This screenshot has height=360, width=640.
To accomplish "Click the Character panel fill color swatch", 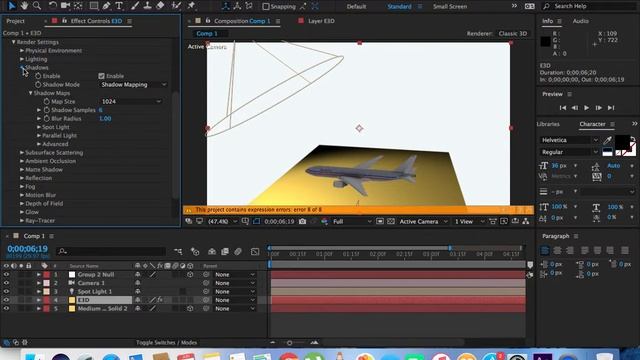I will (x=622, y=141).
